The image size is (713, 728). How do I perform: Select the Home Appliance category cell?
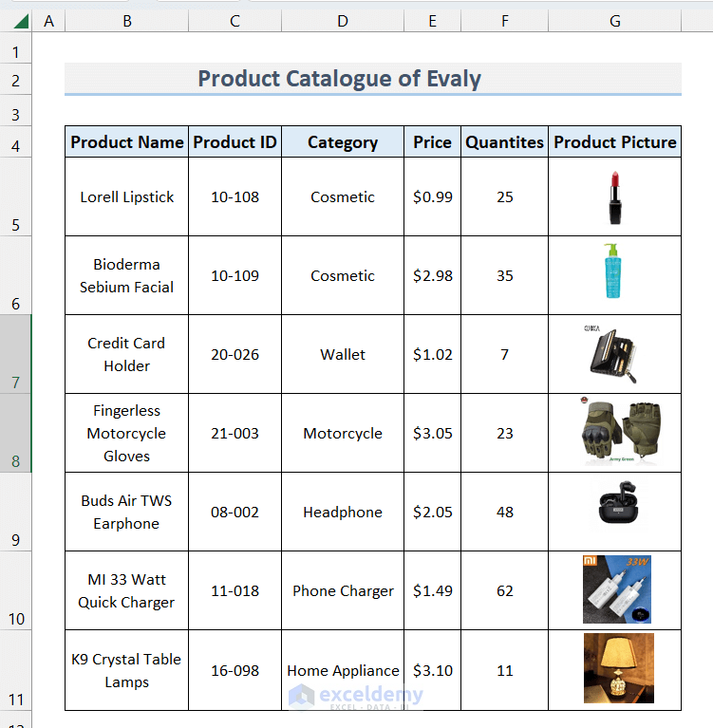pos(343,670)
